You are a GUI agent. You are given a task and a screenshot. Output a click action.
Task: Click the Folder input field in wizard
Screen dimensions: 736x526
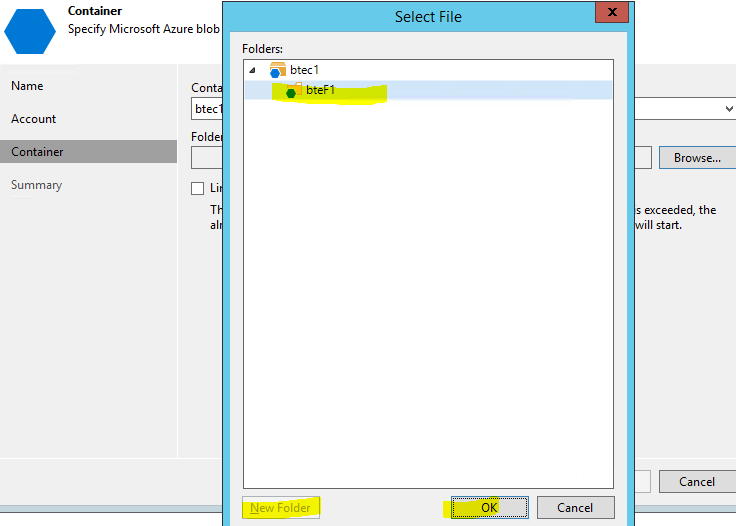pos(207,158)
